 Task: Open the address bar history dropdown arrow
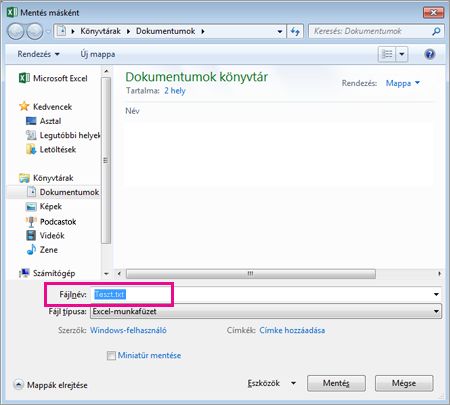point(280,32)
